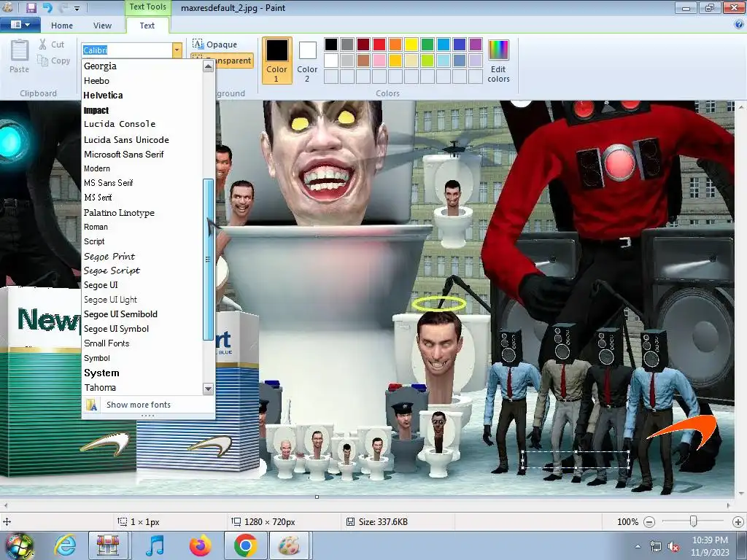Set text background to Transparent
Image resolution: width=747 pixels, height=560 pixels.
tap(222, 61)
